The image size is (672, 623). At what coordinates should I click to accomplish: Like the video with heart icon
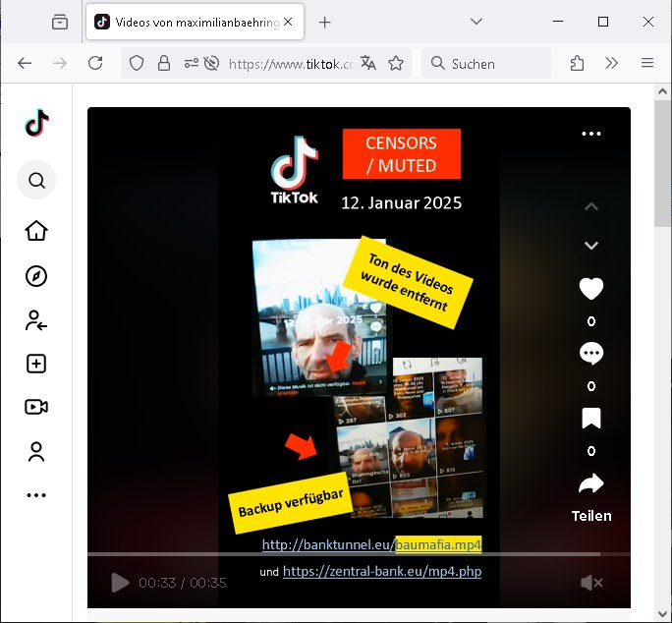pos(590,289)
